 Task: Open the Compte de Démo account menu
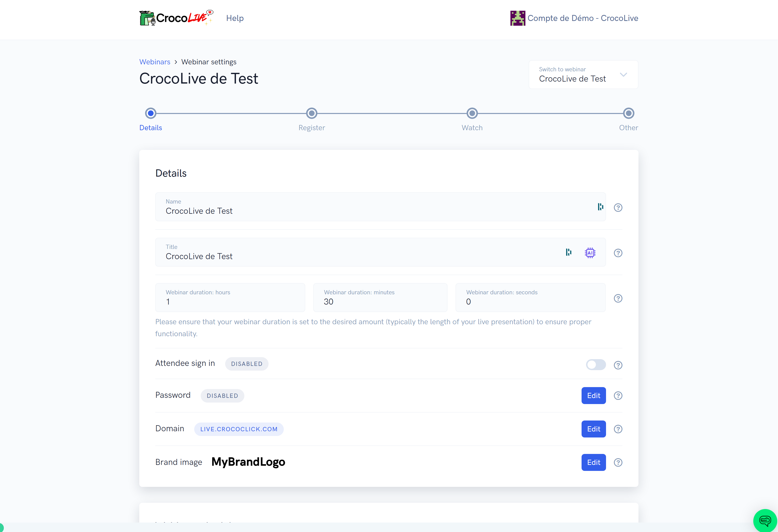click(x=574, y=18)
